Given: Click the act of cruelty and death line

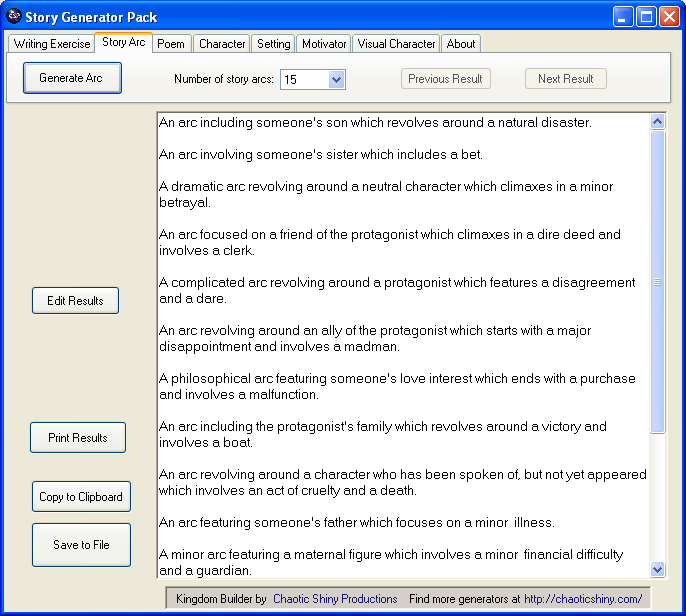Looking at the screenshot, I should (x=402, y=482).
